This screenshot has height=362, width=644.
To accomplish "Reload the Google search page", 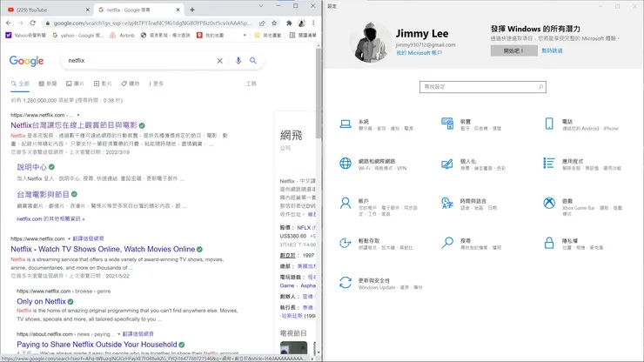I will tap(33, 23).
